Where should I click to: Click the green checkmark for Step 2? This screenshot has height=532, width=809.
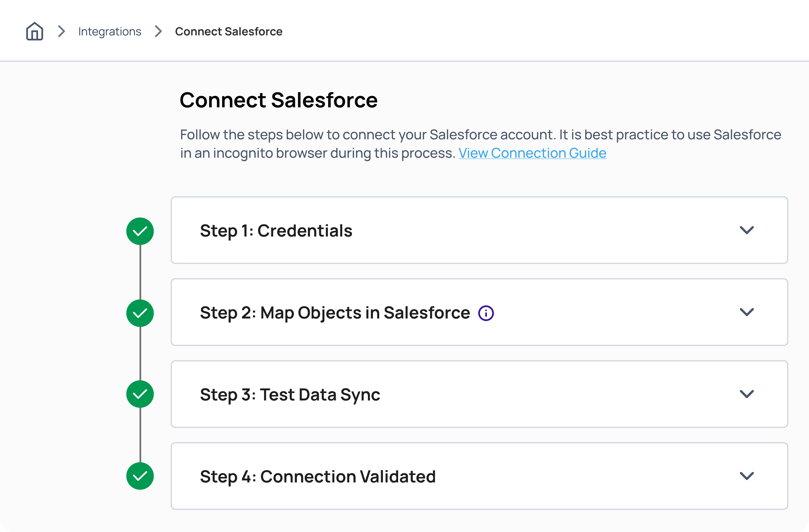[140, 313]
